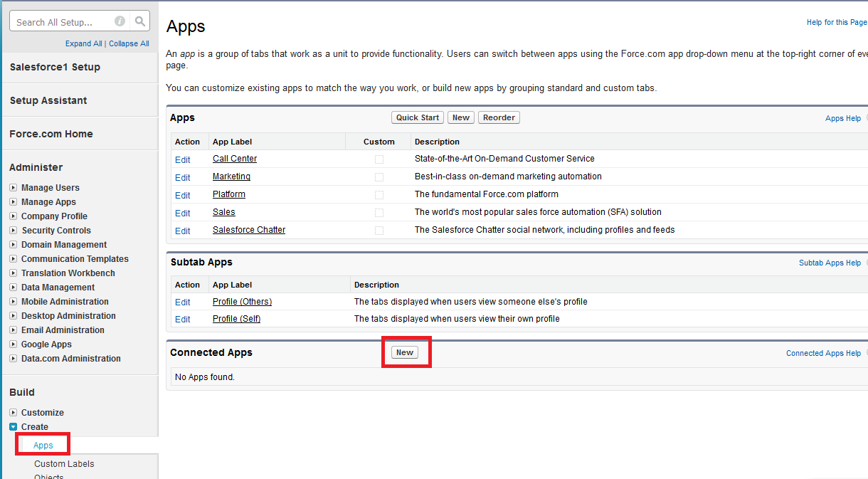Click Custom checkbox for Call Center
The height and width of the screenshot is (479, 868).
coord(379,159)
